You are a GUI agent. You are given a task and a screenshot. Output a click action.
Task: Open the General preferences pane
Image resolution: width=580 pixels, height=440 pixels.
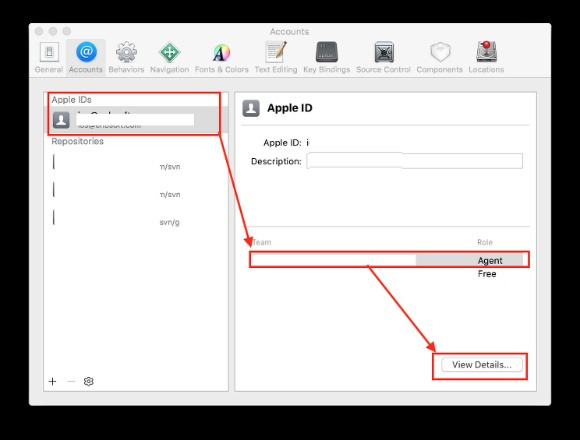pyautogui.click(x=49, y=58)
